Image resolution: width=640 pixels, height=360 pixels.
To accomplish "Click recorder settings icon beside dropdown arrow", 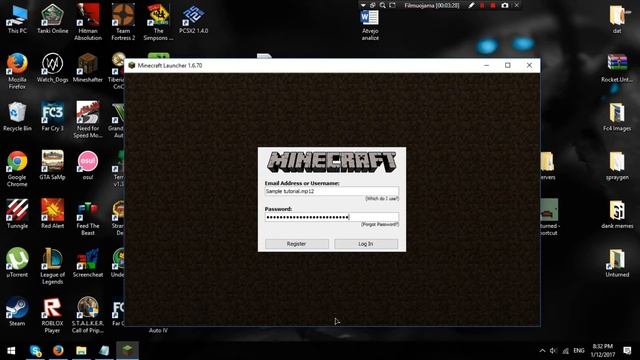I will [x=373, y=5].
